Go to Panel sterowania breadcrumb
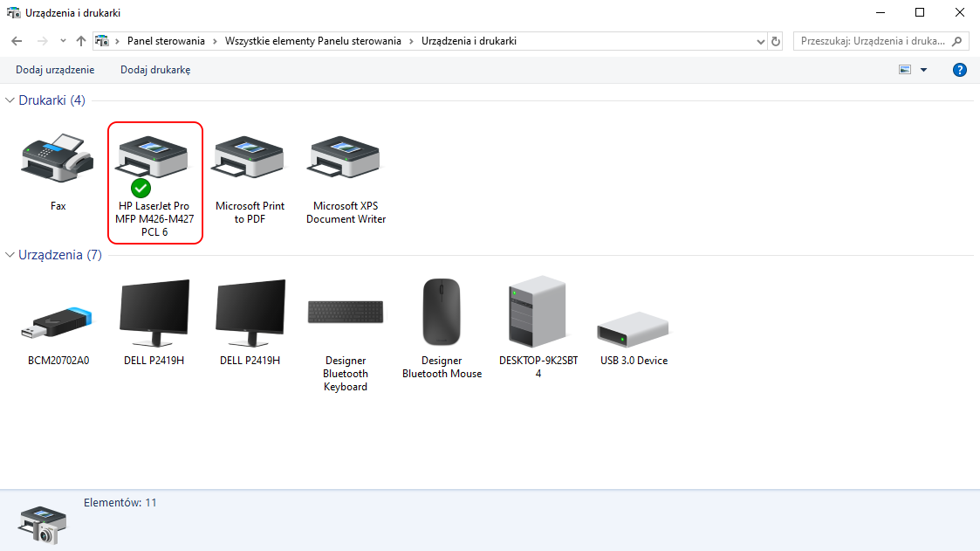980x551 pixels. [x=166, y=41]
